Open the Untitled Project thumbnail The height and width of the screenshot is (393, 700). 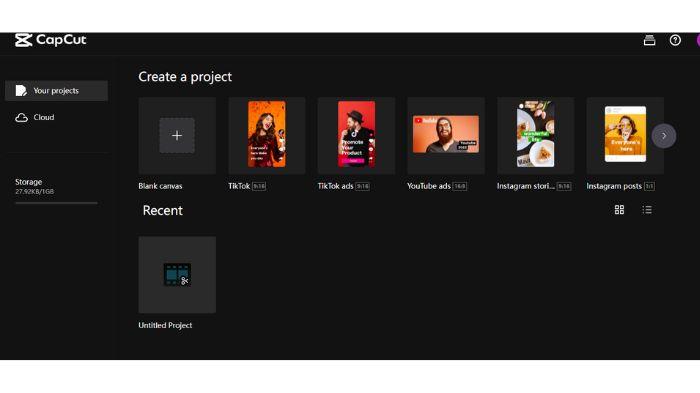click(177, 275)
